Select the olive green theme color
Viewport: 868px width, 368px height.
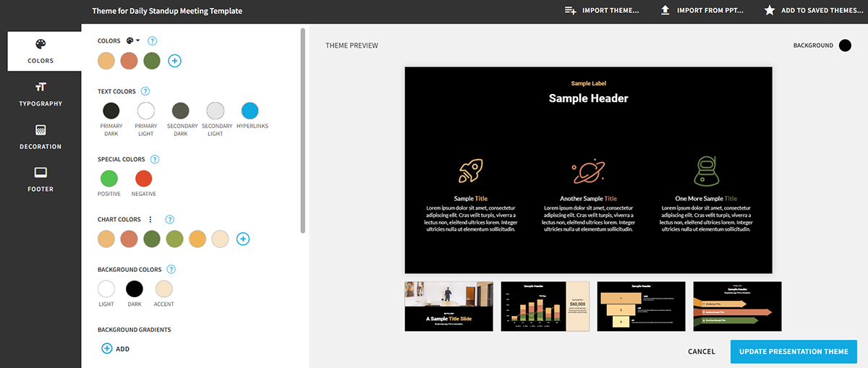point(151,61)
